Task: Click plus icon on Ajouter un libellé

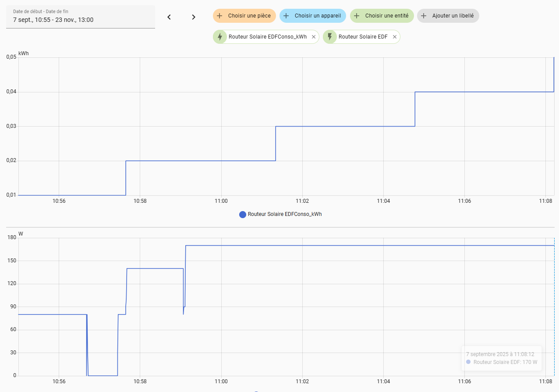Action: (424, 16)
